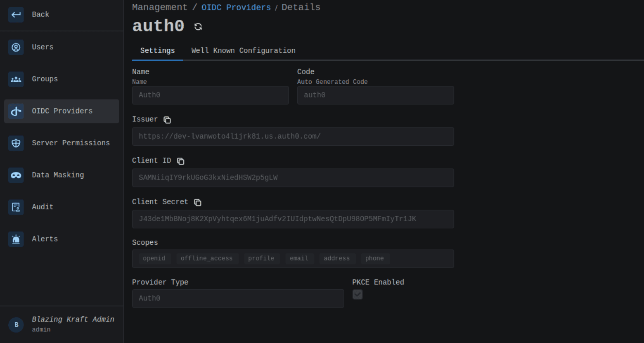The height and width of the screenshot is (343, 644).
Task: Copy the Issuer URL
Action: click(167, 120)
